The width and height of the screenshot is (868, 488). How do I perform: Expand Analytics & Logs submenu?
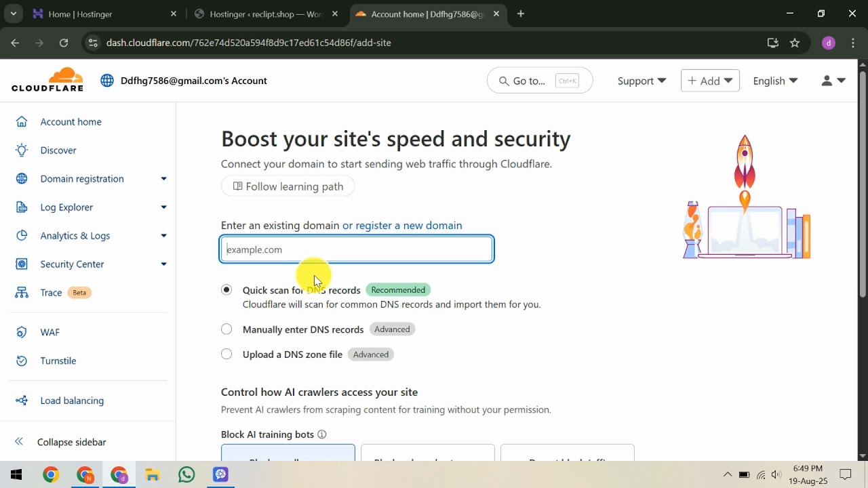click(x=163, y=236)
